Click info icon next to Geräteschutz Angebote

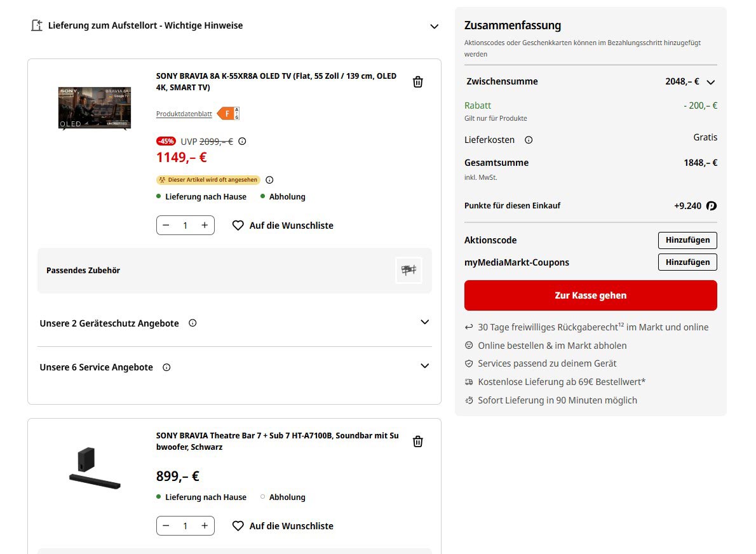coord(192,323)
